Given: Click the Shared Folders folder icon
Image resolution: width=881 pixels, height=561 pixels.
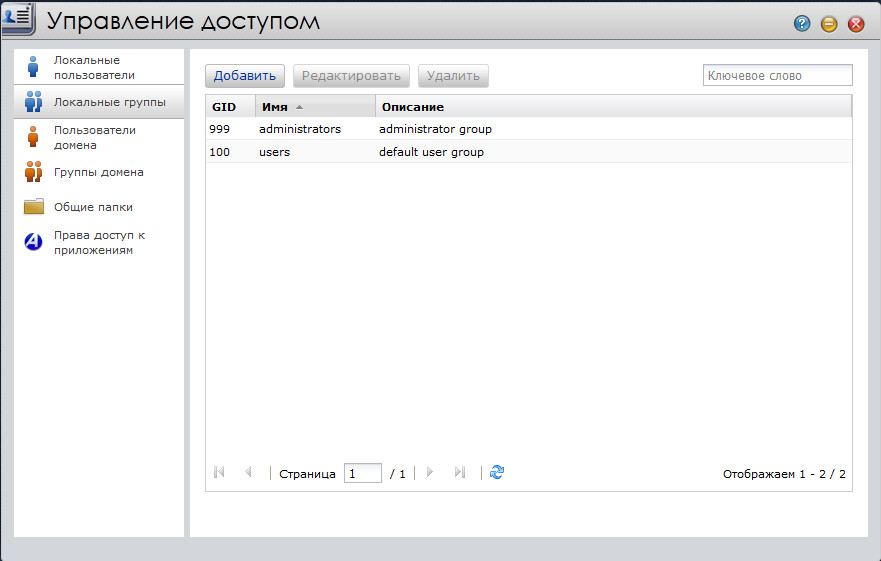Looking at the screenshot, I should pyautogui.click(x=34, y=207).
